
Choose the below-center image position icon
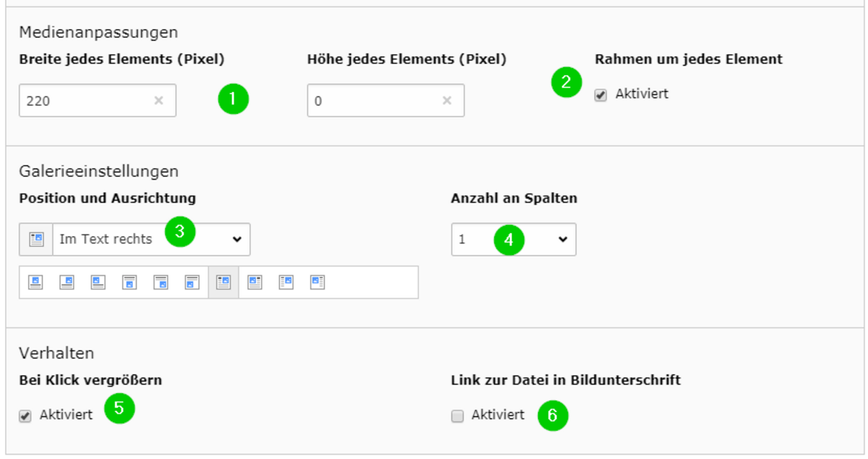pyautogui.click(x=129, y=282)
